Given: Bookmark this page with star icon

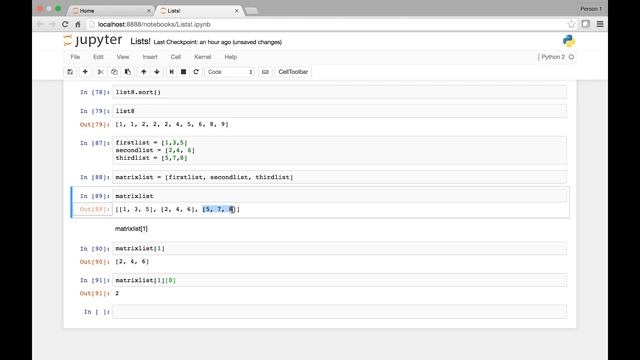Looking at the screenshot, I should click(571, 24).
